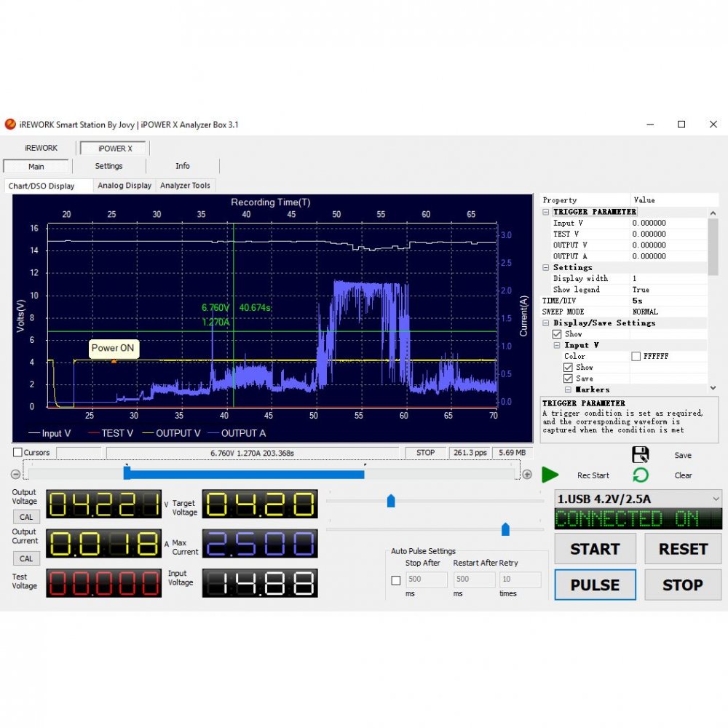The height and width of the screenshot is (728, 728).
Task: Click the Retry times input field
Action: (x=520, y=579)
